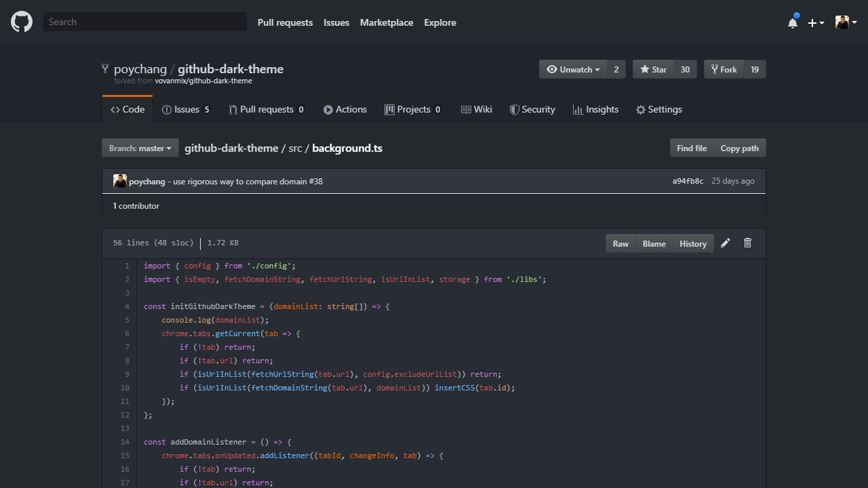Click the './libs' import path string
Viewport: 868px width, 488px height.
coord(524,279)
